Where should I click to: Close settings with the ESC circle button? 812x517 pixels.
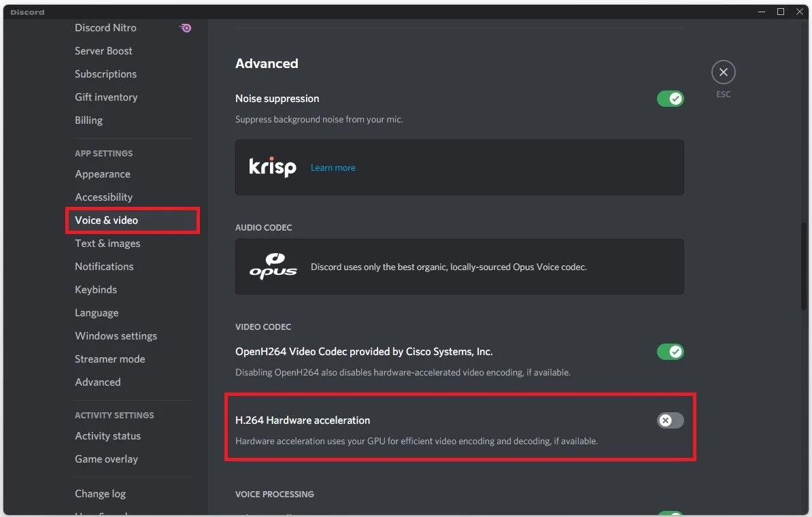click(723, 72)
